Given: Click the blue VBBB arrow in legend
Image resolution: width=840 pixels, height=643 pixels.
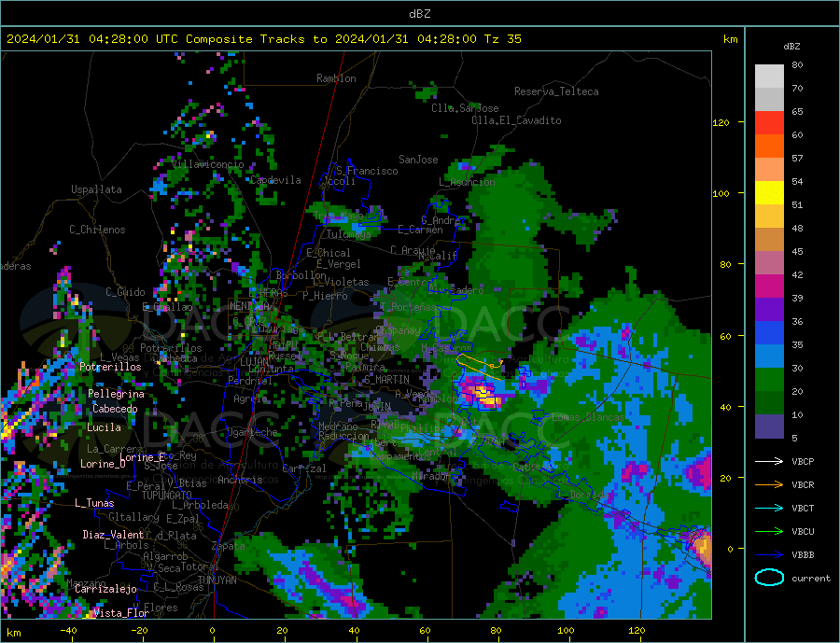Looking at the screenshot, I should [769, 554].
